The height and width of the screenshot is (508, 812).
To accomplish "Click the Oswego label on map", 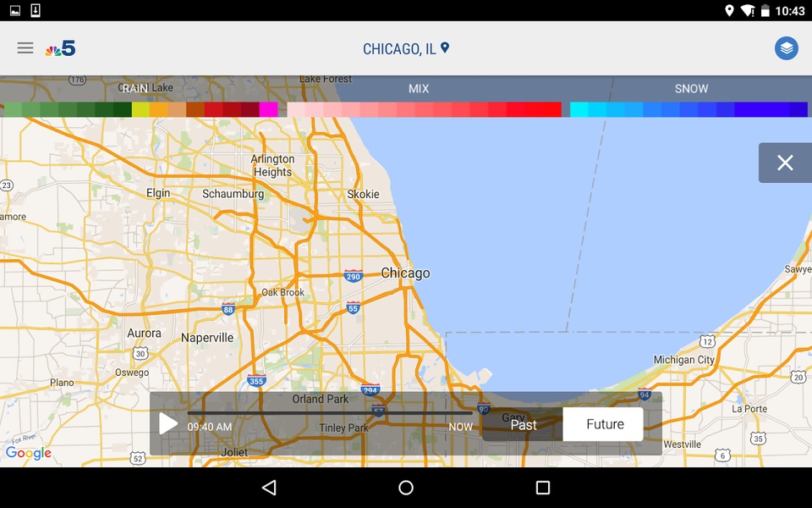I will tap(132, 373).
